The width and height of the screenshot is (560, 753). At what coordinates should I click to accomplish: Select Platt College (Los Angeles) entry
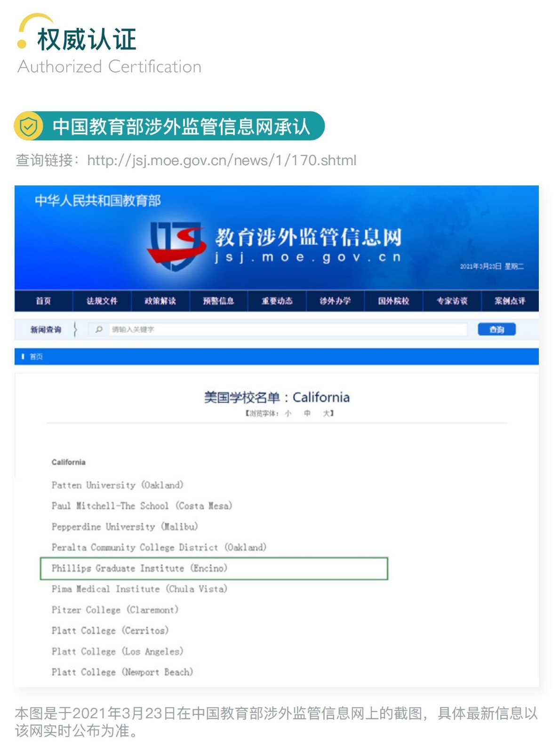coord(118,651)
